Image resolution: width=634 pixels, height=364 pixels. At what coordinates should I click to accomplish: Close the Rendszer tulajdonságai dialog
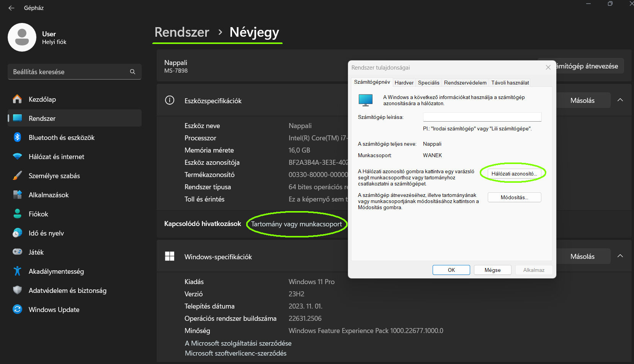click(x=548, y=67)
